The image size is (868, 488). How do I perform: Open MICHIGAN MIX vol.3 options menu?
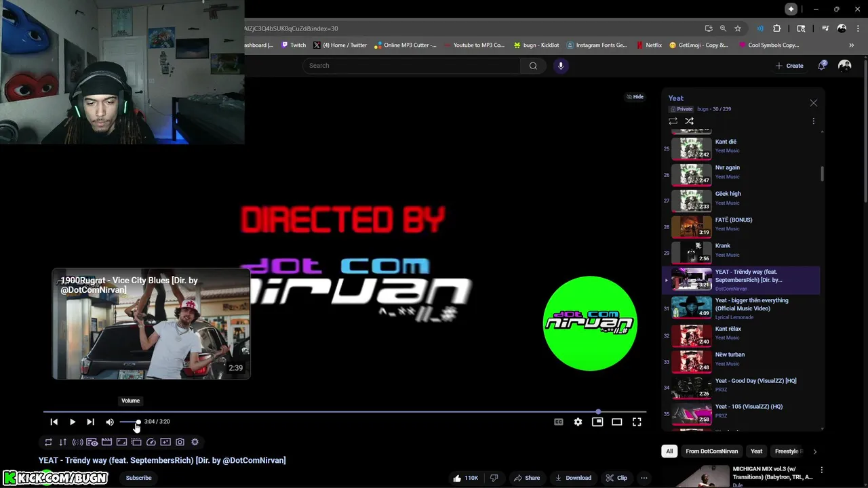point(822,470)
